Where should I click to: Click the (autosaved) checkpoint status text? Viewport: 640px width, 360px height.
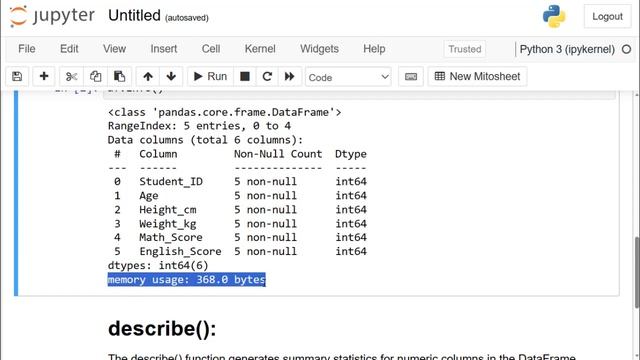pyautogui.click(x=187, y=18)
